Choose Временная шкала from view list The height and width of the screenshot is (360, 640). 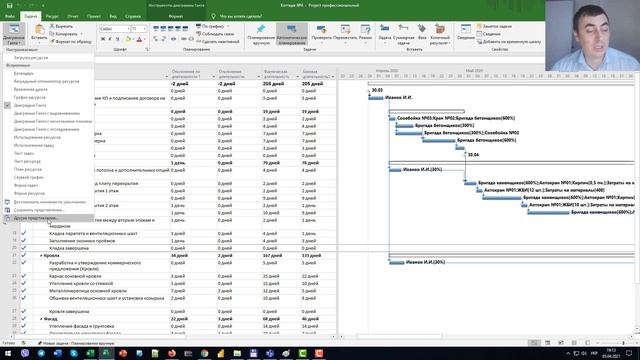(x=31, y=89)
